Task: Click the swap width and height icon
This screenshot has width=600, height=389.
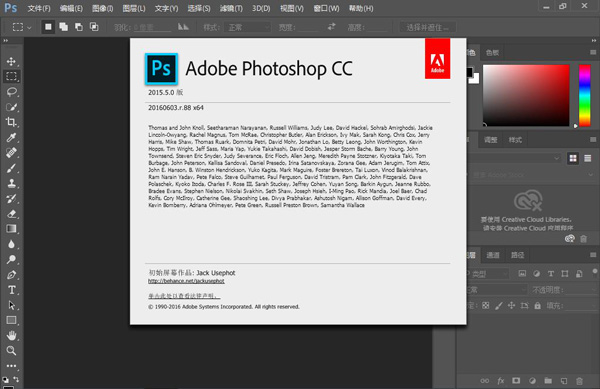Action: (x=331, y=27)
